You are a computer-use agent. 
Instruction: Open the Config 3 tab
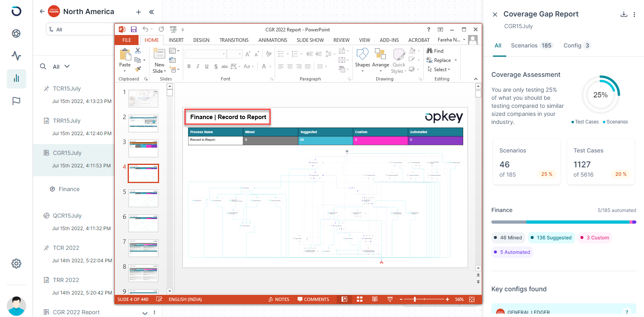point(577,45)
